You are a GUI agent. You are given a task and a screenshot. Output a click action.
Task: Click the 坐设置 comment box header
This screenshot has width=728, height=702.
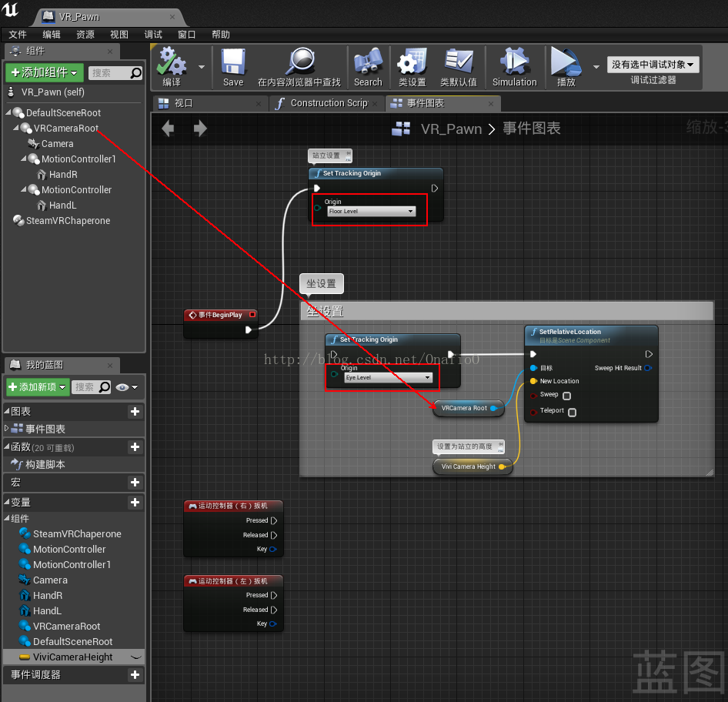click(507, 311)
